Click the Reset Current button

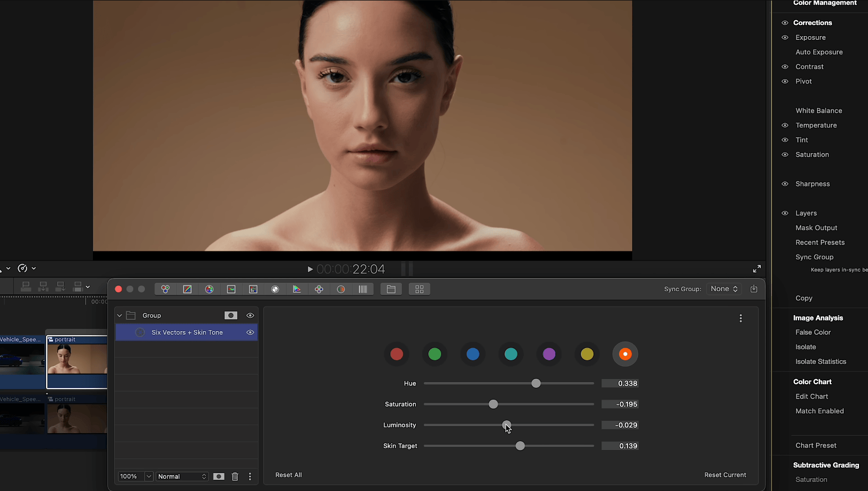[725, 475]
